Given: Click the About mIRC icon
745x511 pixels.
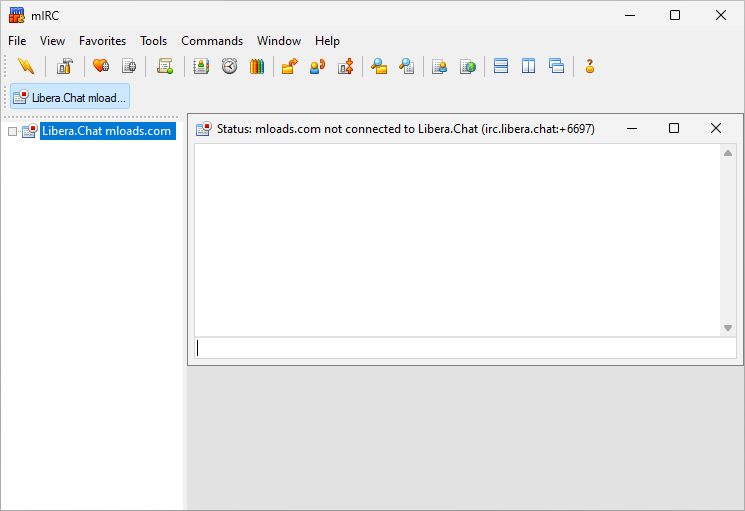Looking at the screenshot, I should [590, 66].
